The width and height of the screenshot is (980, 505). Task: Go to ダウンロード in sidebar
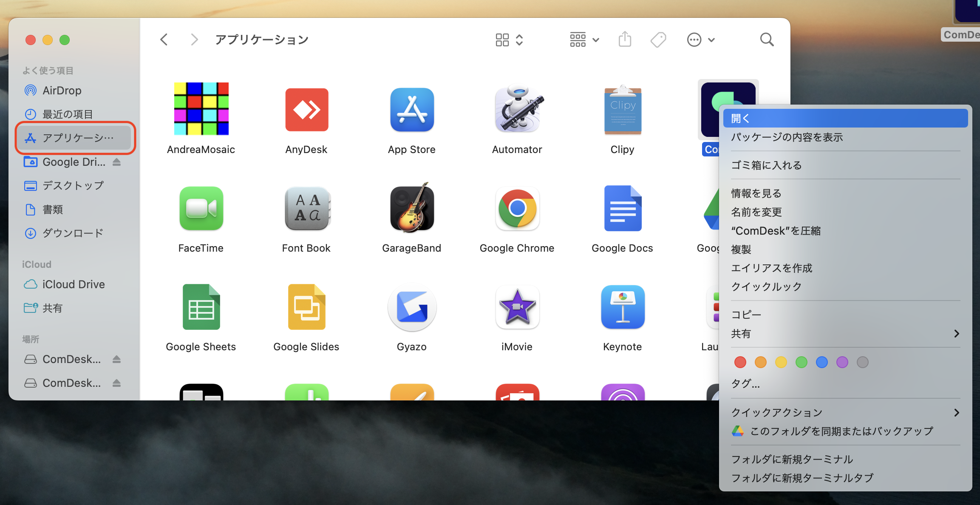coord(73,233)
